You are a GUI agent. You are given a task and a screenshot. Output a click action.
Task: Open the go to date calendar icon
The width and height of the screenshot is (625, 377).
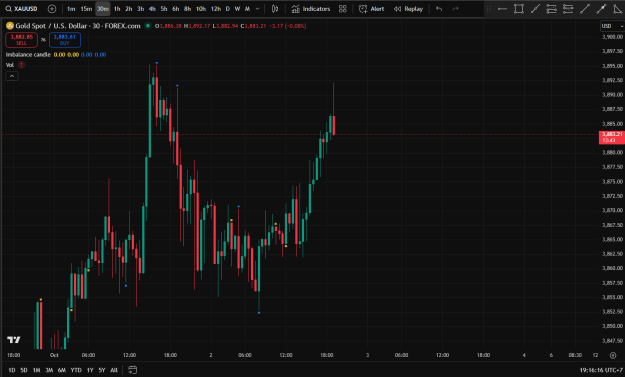pos(132,370)
